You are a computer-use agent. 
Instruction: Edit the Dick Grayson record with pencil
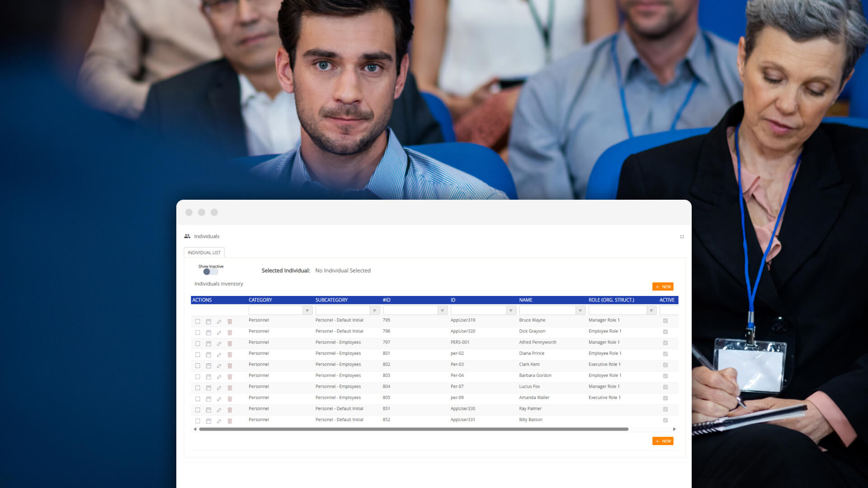[219, 333]
